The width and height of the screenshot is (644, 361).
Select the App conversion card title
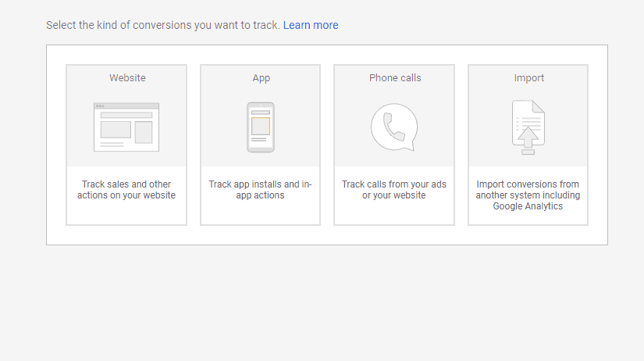[261, 78]
